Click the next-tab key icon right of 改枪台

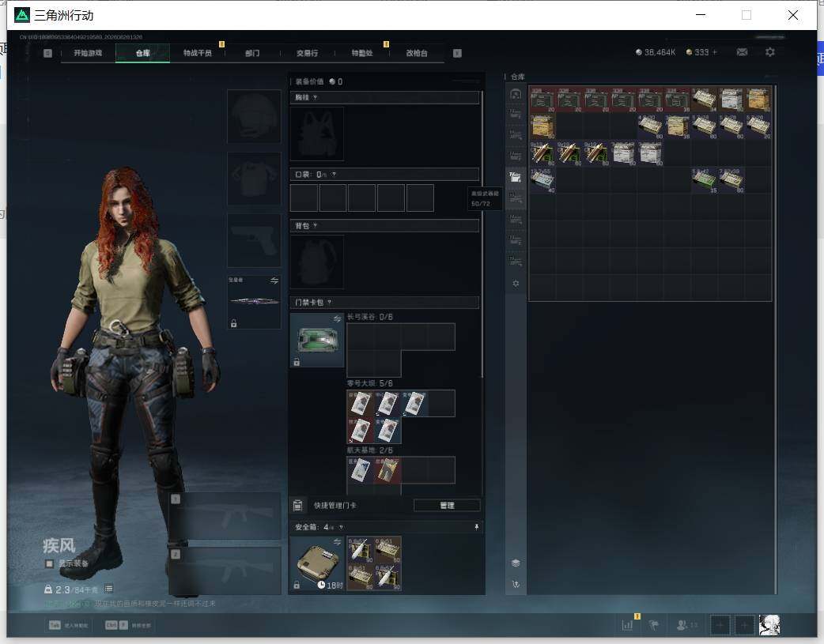[457, 53]
